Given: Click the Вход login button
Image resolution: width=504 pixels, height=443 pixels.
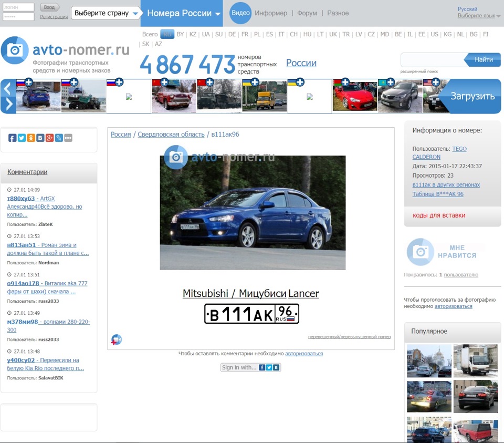Looking at the screenshot, I should [x=49, y=7].
